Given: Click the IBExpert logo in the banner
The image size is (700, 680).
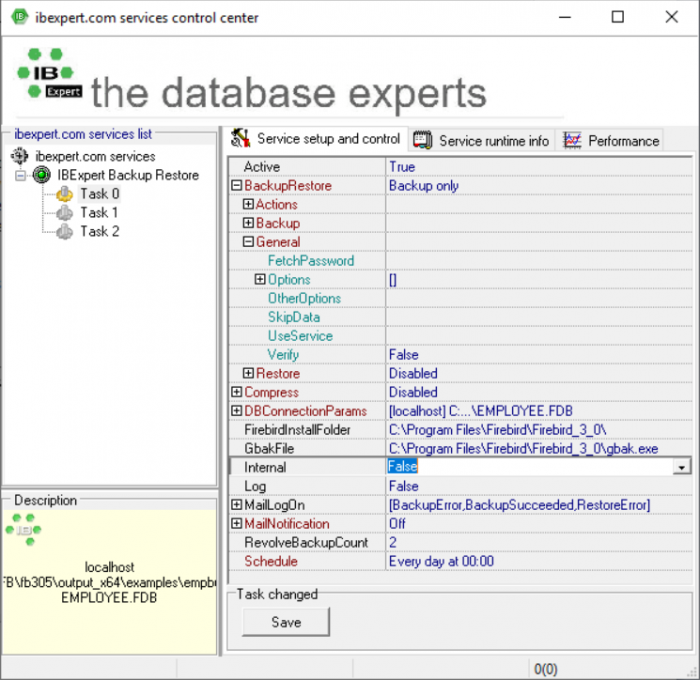Looking at the screenshot, I should pyautogui.click(x=49, y=73).
